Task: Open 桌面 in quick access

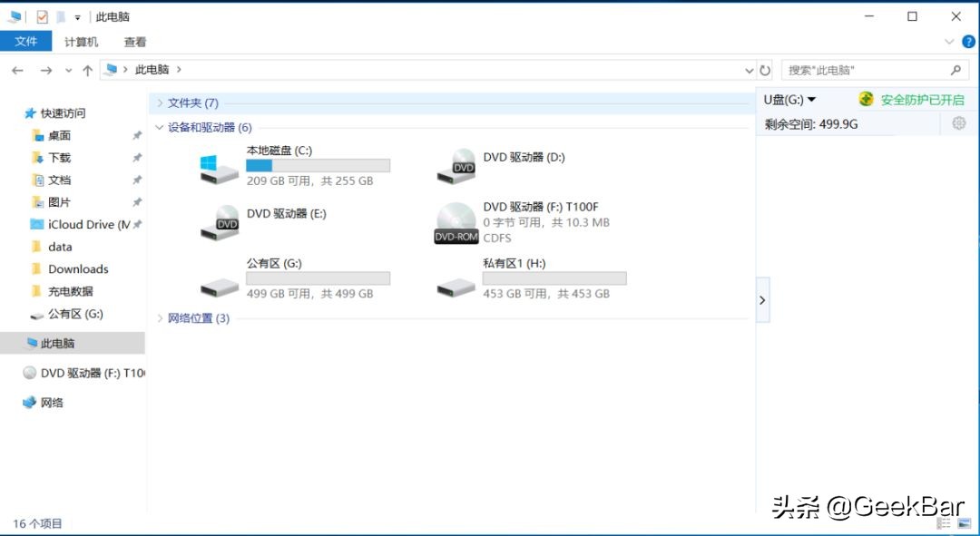Action: [59, 135]
